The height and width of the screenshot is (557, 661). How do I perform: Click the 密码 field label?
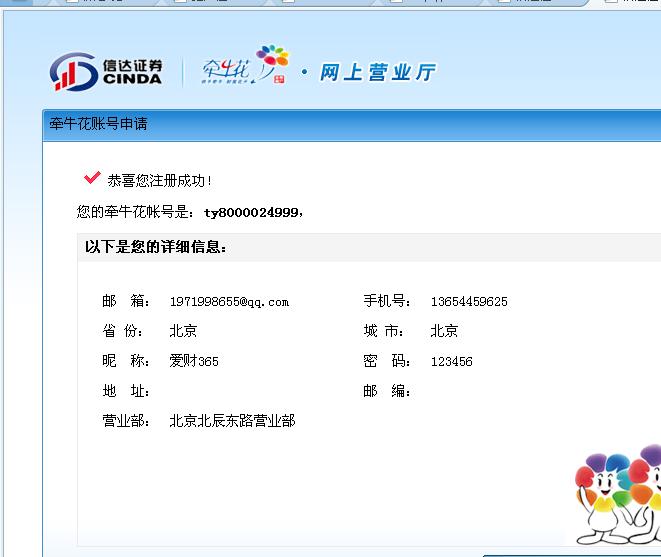387,361
